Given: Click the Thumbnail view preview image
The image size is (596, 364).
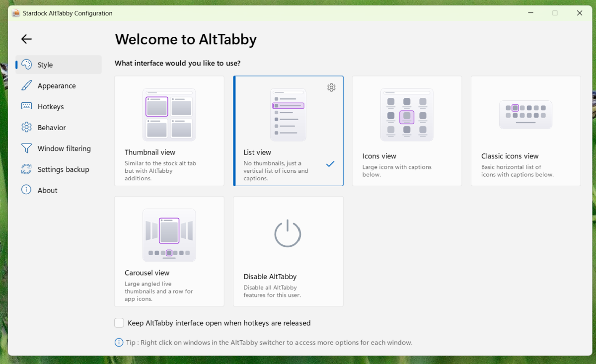Looking at the screenshot, I should click(x=169, y=115).
